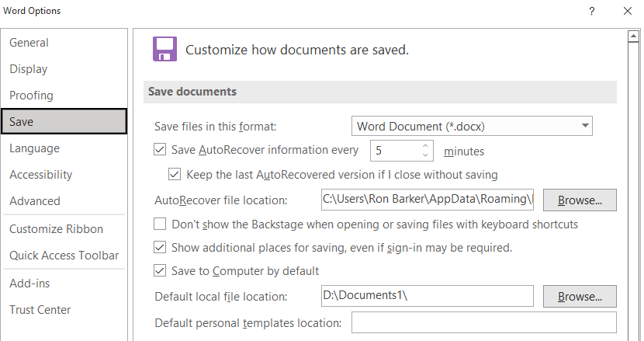Disable Save to Computer by default

161,271
